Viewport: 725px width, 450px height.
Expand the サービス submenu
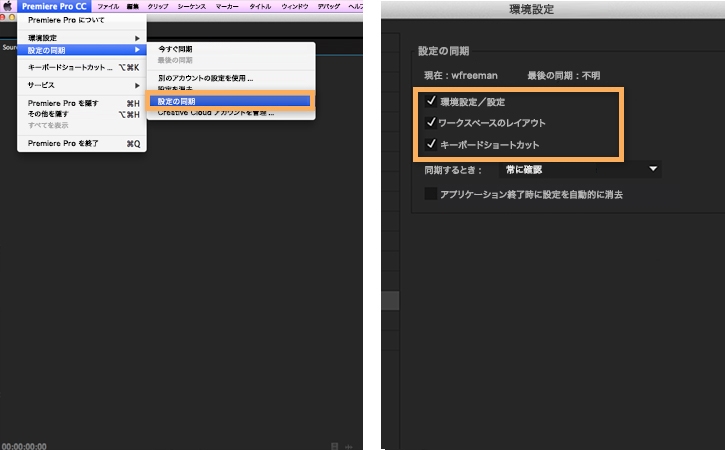[x=82, y=85]
